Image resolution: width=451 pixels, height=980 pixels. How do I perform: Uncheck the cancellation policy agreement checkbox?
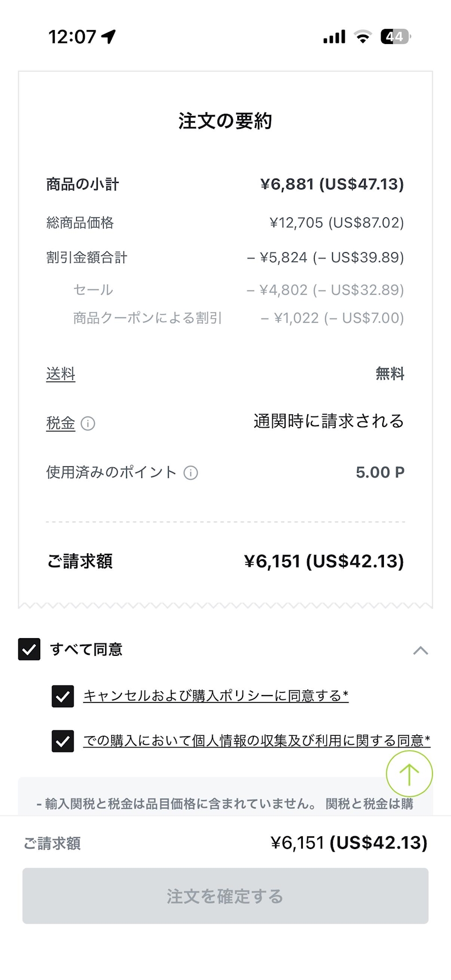pos(63,696)
